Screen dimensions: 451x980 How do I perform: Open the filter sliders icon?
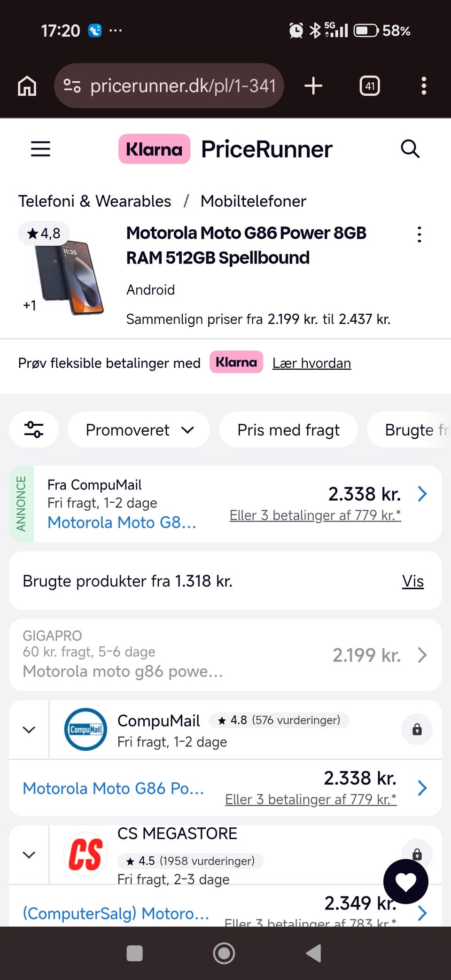34,429
